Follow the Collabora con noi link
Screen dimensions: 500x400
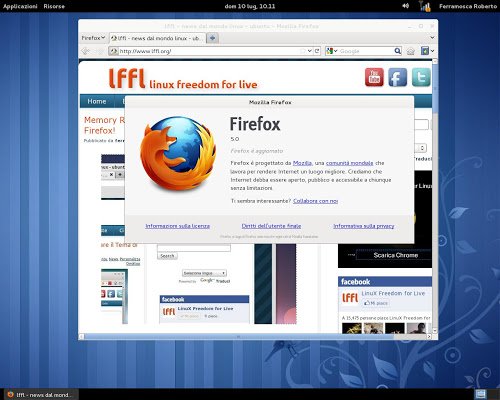(315, 201)
